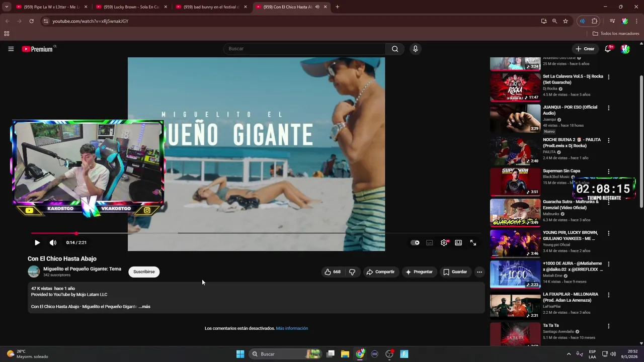Toggle autoplay switch in the player
The width and height of the screenshot is (644, 362).
click(x=415, y=242)
